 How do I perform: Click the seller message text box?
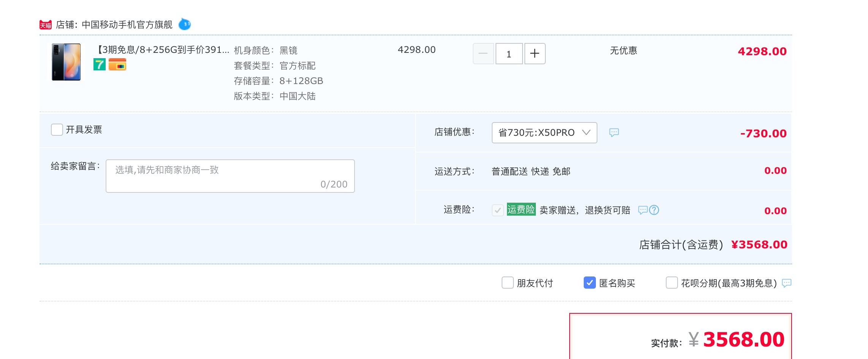point(230,176)
